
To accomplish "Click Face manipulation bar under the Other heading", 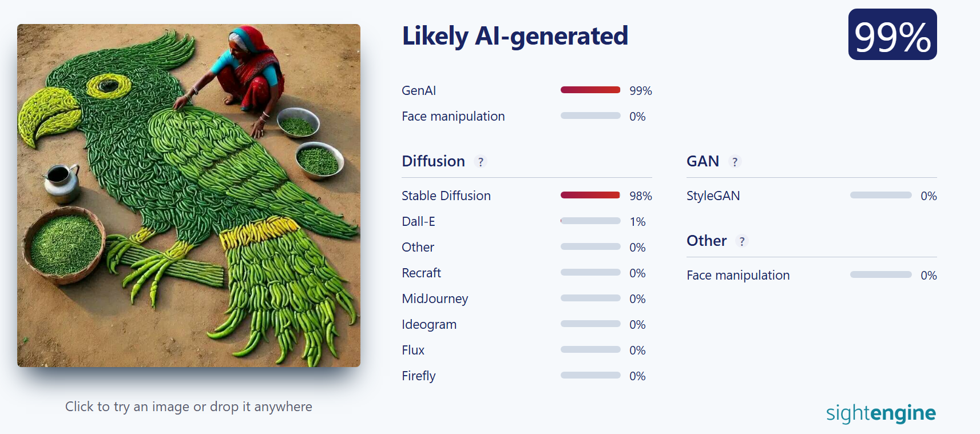I will coord(881,274).
